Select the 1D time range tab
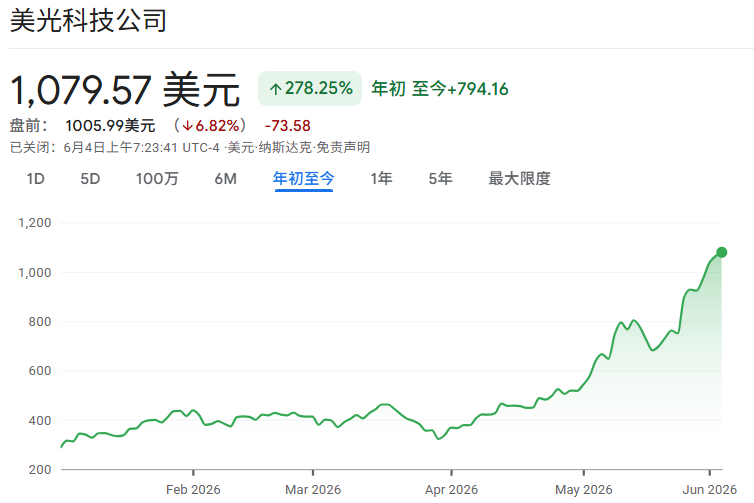Image resolution: width=754 pixels, height=503 pixels. (36, 179)
